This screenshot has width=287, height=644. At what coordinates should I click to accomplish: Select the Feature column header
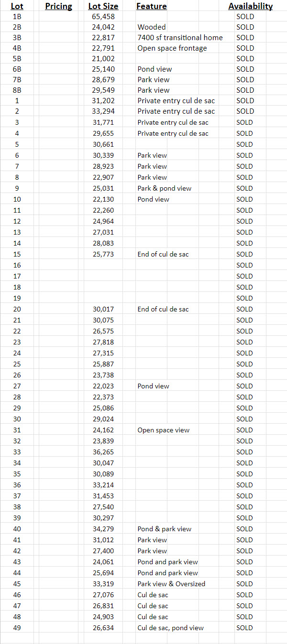pos(152,6)
